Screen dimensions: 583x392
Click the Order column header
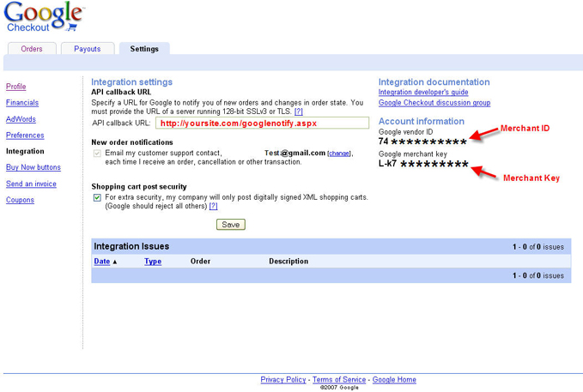(x=200, y=262)
